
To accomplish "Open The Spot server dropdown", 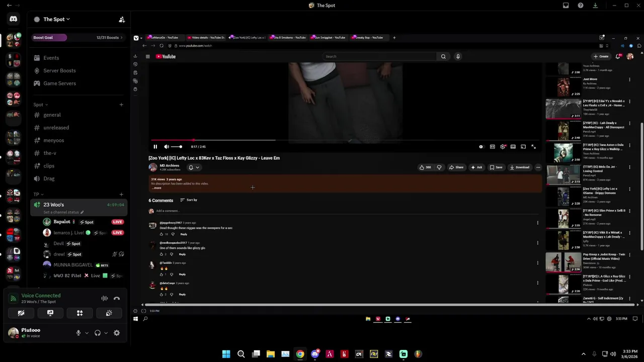I will [x=56, y=20].
